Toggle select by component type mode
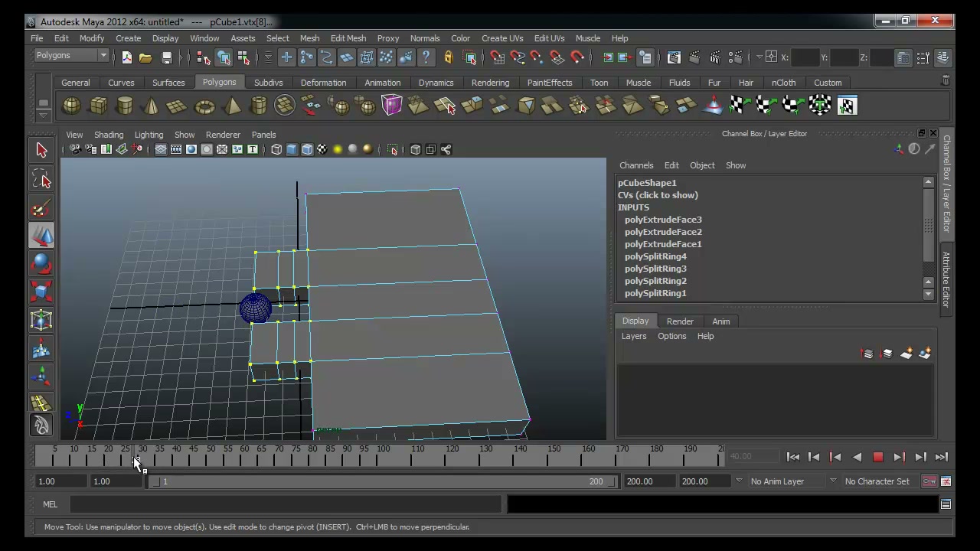The height and width of the screenshot is (551, 980). 243,57
